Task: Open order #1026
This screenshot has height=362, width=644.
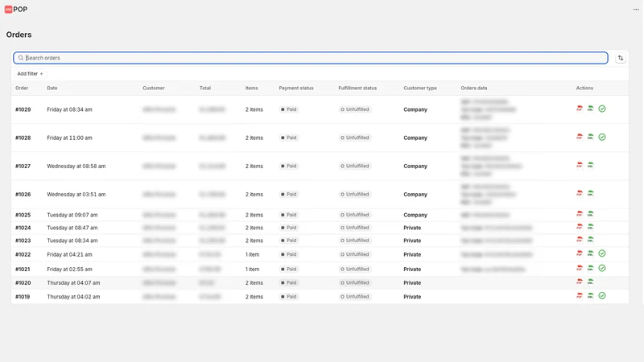Action: pos(23,195)
